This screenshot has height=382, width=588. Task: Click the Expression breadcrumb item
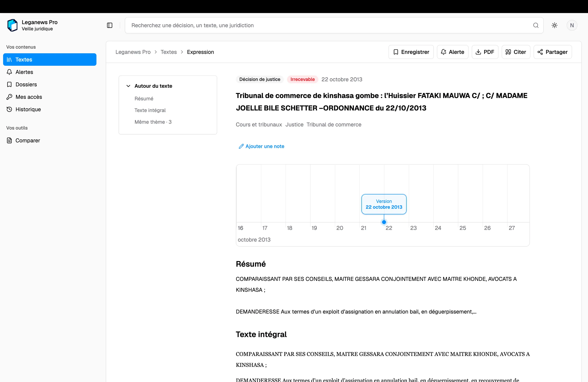[200, 52]
